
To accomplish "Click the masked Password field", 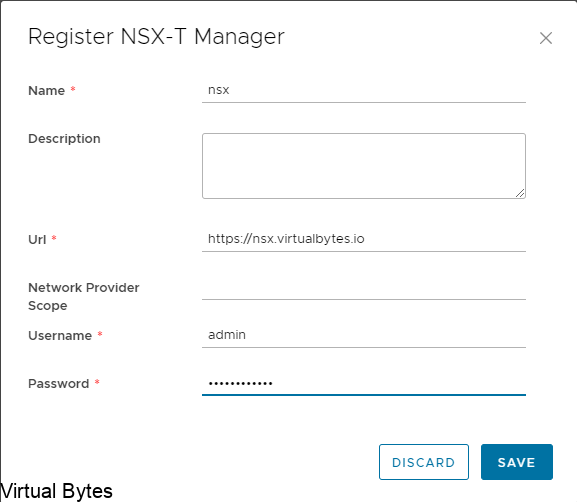I will coord(364,383).
